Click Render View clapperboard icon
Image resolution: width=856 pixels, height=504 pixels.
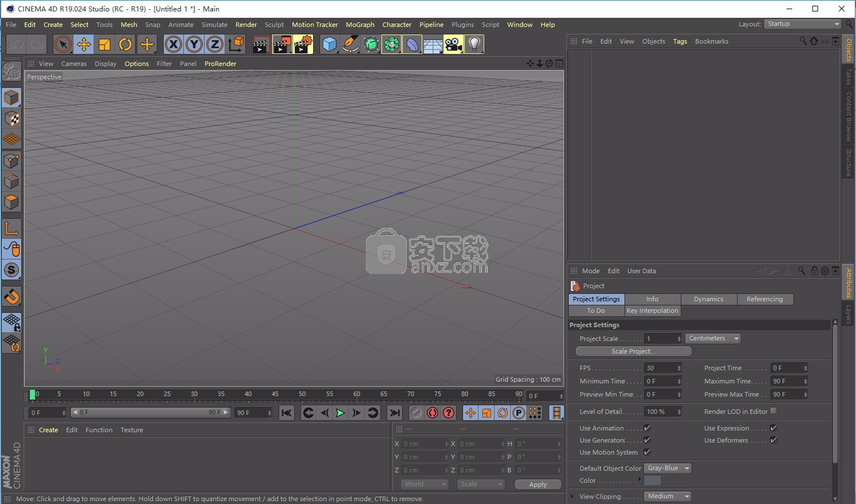point(261,44)
